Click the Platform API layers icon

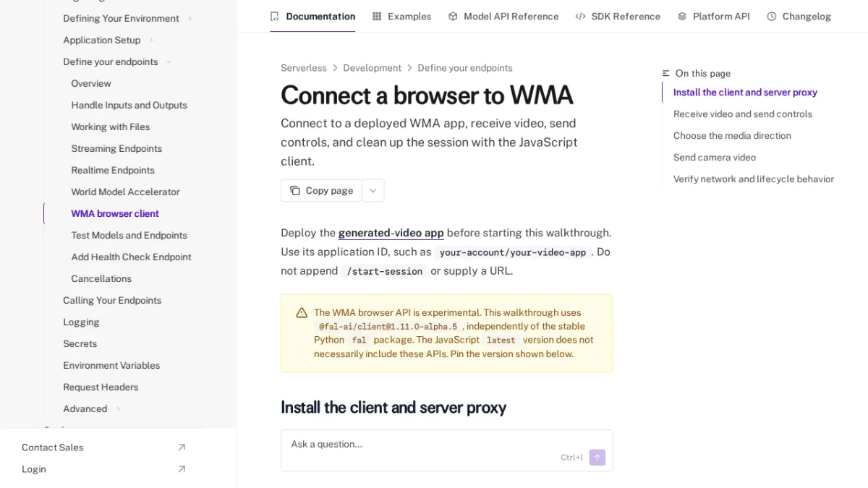tap(682, 16)
